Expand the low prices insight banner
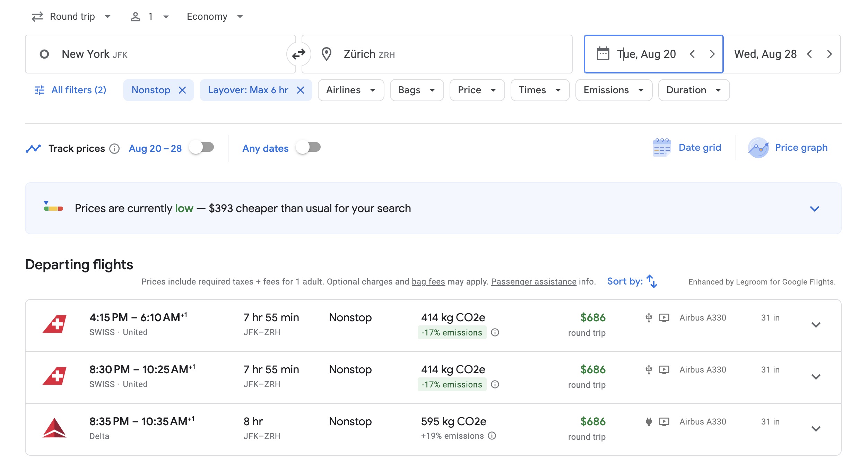868x472 pixels. [x=814, y=209]
